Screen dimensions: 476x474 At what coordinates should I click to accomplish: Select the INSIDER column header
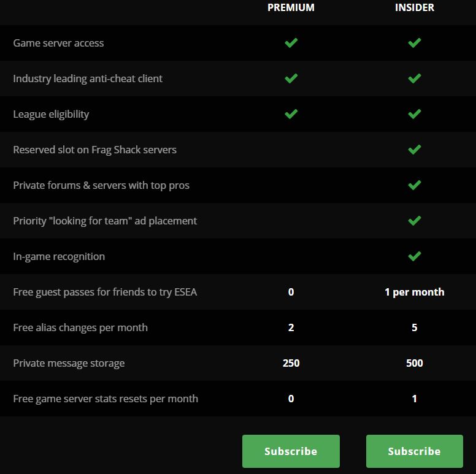[x=415, y=8]
